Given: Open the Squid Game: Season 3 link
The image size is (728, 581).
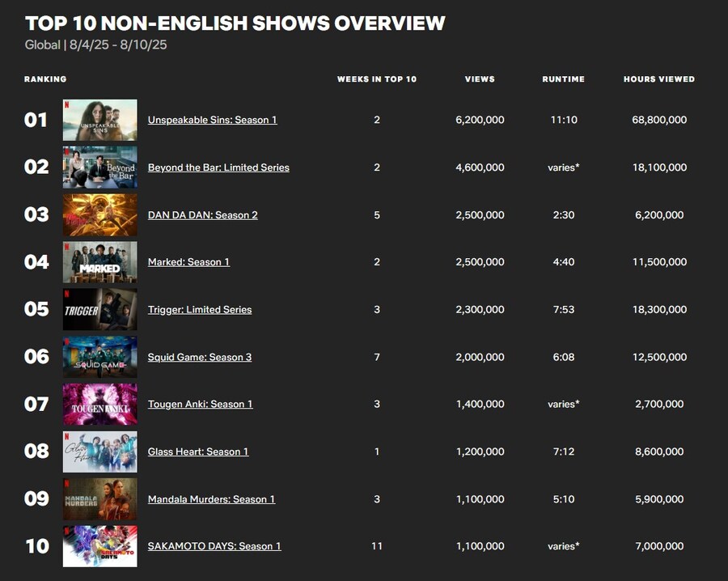Looking at the screenshot, I should [x=200, y=357].
